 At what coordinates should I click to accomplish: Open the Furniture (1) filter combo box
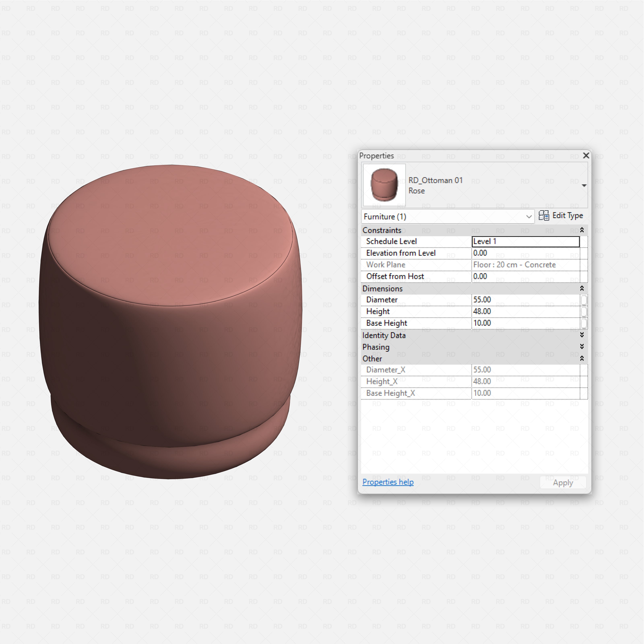(x=529, y=216)
